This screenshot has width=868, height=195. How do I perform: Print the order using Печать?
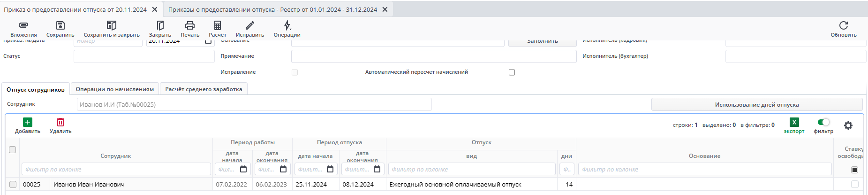click(190, 29)
